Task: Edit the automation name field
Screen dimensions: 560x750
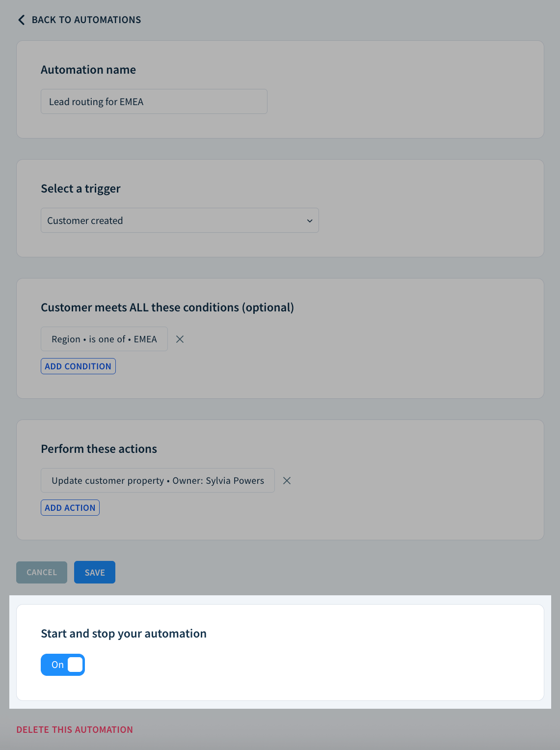Action: coord(154,102)
